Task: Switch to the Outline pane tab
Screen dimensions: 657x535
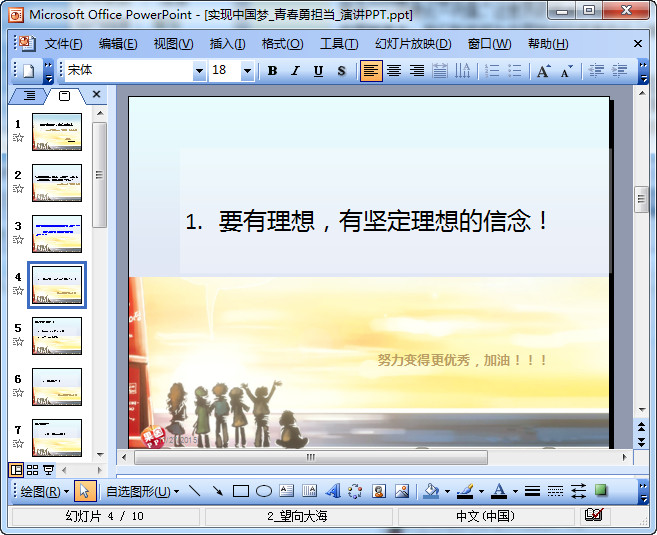Action: 29,96
